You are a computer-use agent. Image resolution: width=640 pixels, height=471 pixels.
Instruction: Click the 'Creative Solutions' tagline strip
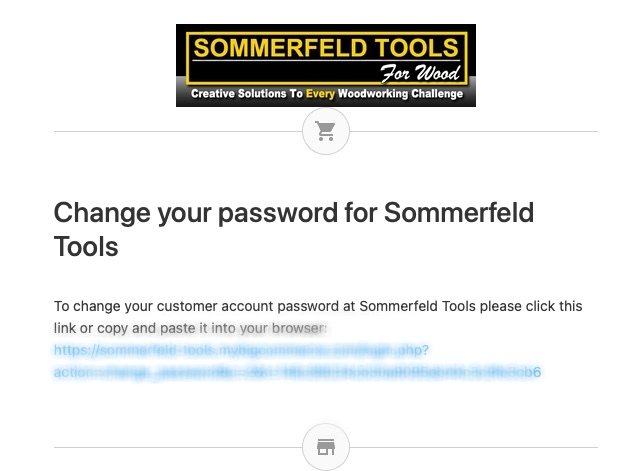coord(327,94)
